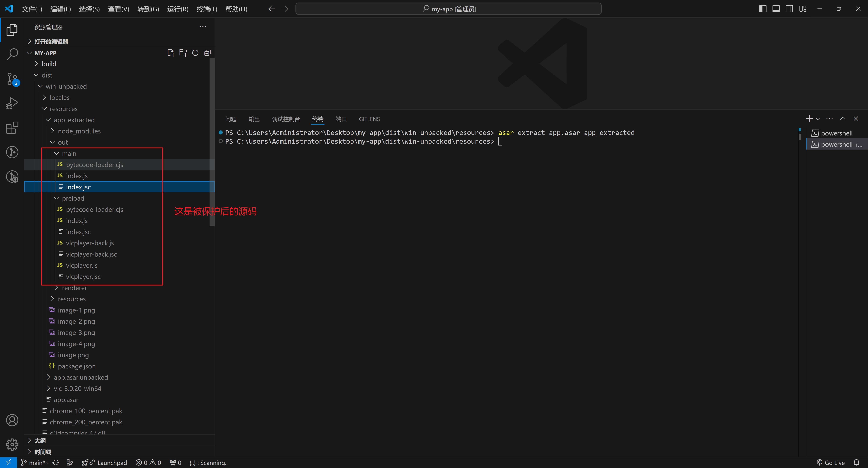
Task: Open the Manage gear icon
Action: 12,444
